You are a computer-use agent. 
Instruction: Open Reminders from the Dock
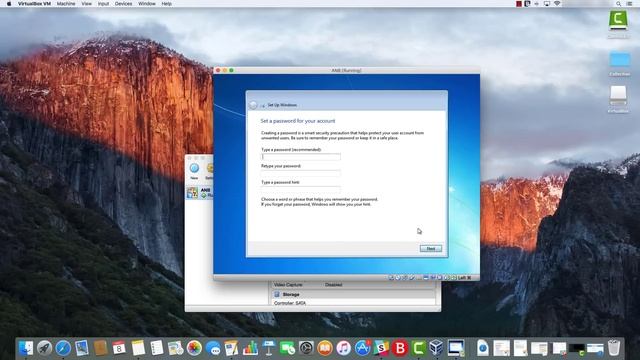(x=157, y=348)
